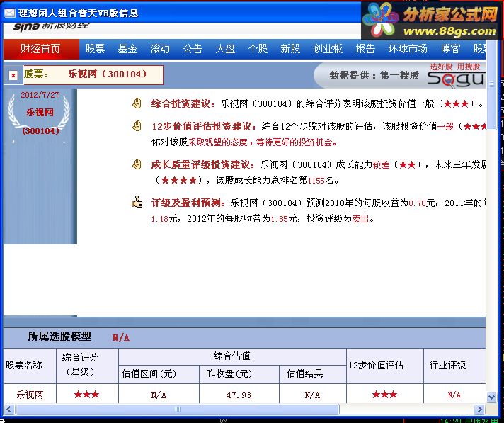This screenshot has width=504, height=423.
Task: Click scroll down arrow on vertical scrollbar
Action: click(x=491, y=397)
